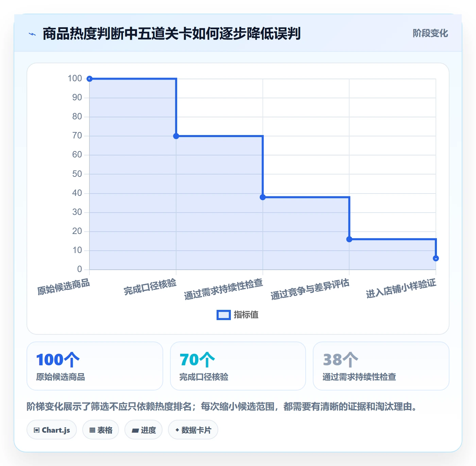The height and width of the screenshot is (466, 476).
Task: Click the y-axis tick label 100
Action: (75, 78)
